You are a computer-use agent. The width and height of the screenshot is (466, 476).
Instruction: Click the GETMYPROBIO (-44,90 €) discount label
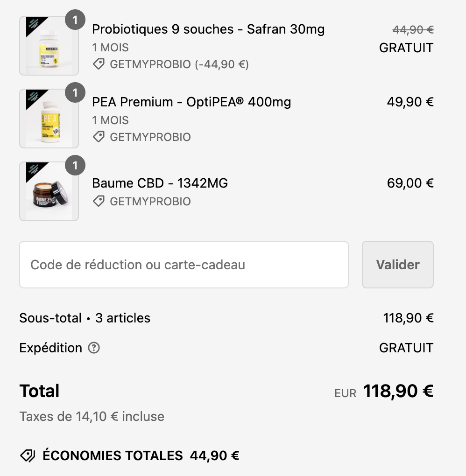click(x=179, y=64)
